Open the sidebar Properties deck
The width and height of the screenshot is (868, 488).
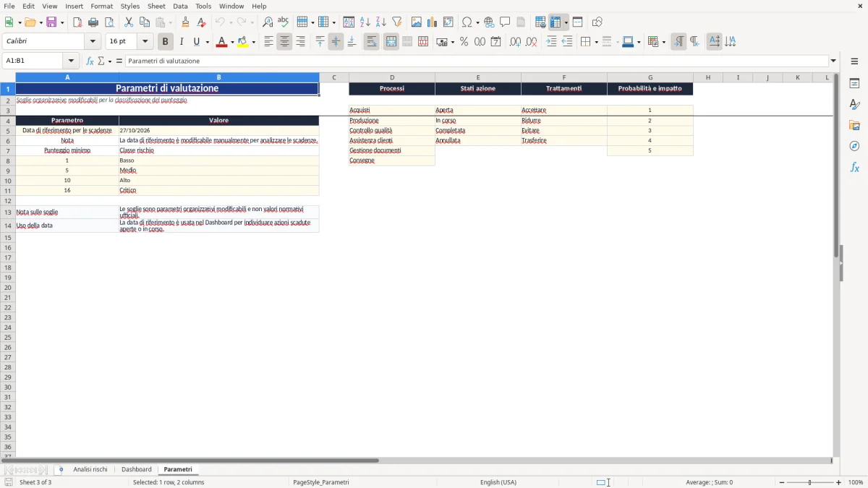(x=854, y=83)
